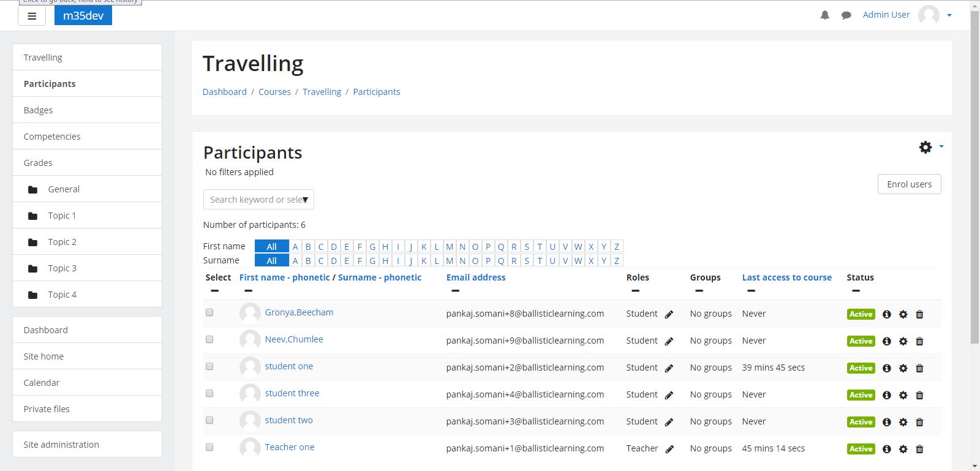Select the checkbox for Neev,Chumlee
Screen dimensions: 980x471
[209, 339]
